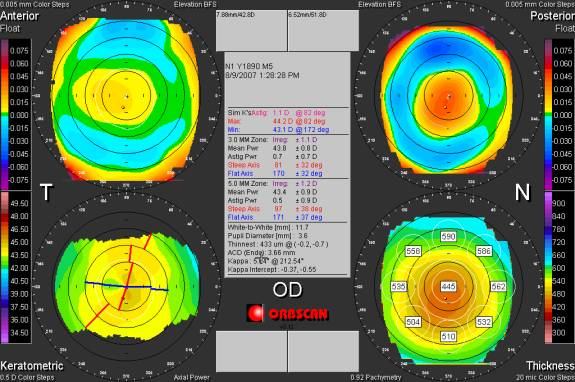Click the 504 thickness reading box
Viewport: 575px width, 382px height.
pos(413,322)
